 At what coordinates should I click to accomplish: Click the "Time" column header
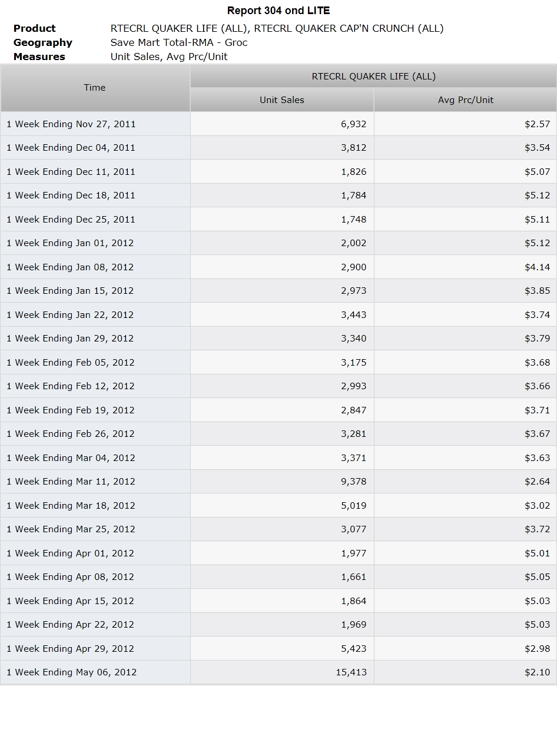tap(95, 88)
